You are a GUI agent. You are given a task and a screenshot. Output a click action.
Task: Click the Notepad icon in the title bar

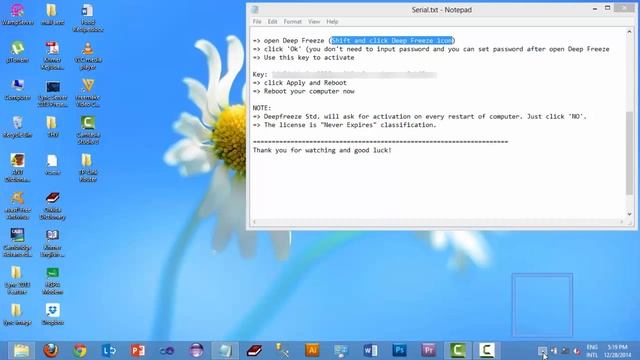pyautogui.click(x=255, y=9)
